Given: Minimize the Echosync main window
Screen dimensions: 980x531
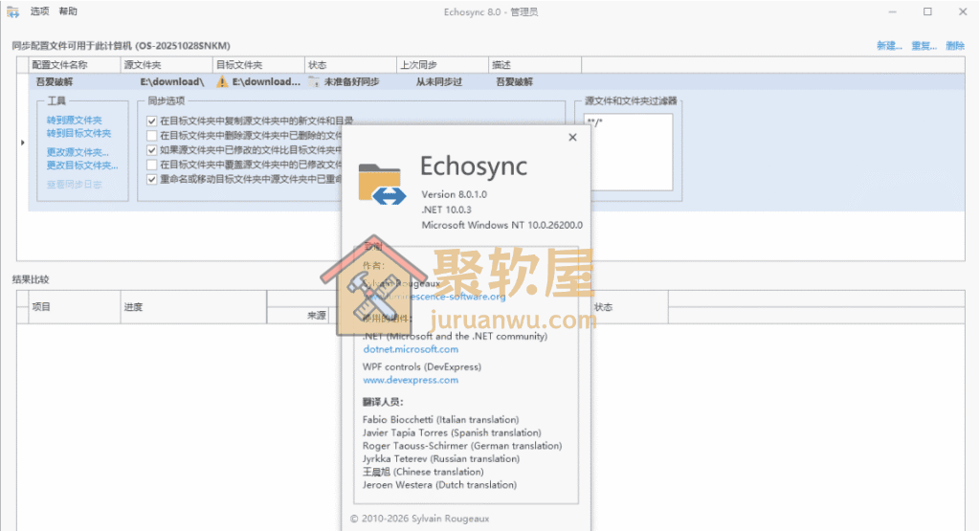Looking at the screenshot, I should [x=893, y=11].
